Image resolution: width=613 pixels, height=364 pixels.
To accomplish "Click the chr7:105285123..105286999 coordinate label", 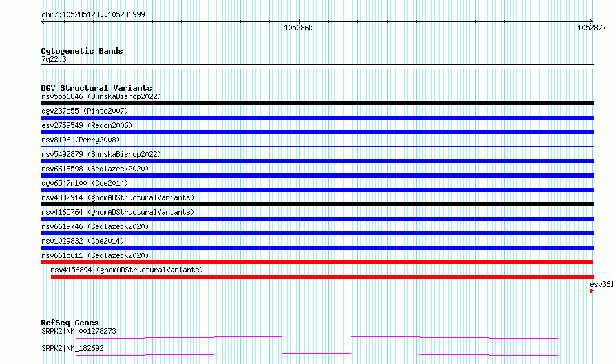I will (93, 15).
